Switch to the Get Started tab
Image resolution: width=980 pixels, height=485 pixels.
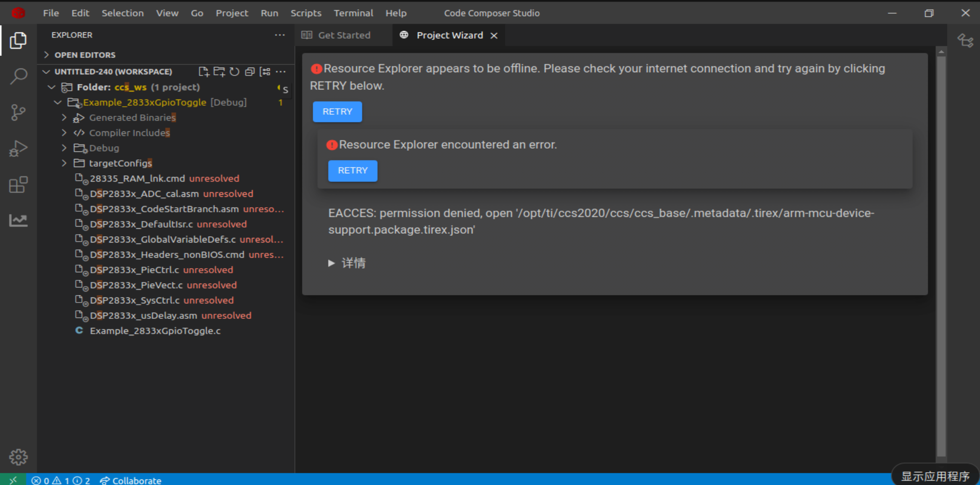coord(343,35)
